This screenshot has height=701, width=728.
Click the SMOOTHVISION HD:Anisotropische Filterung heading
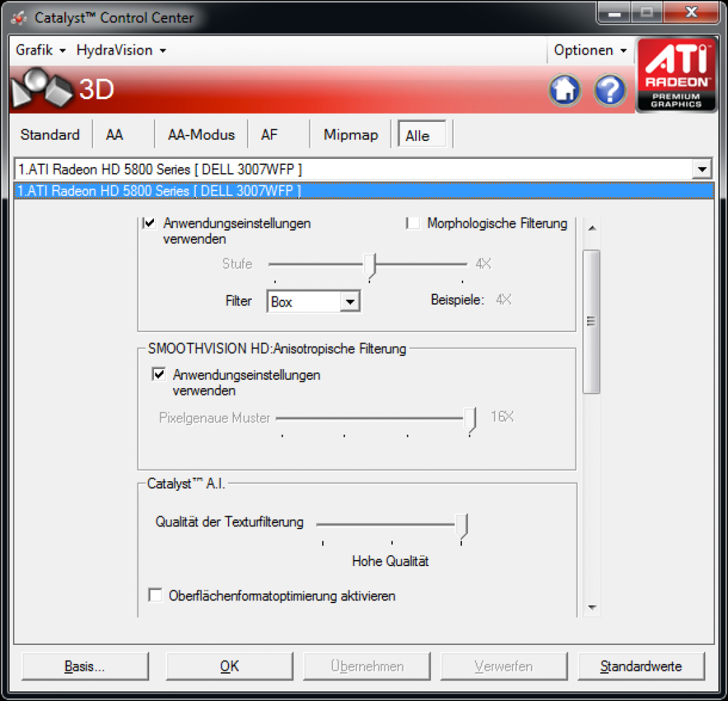point(276,348)
